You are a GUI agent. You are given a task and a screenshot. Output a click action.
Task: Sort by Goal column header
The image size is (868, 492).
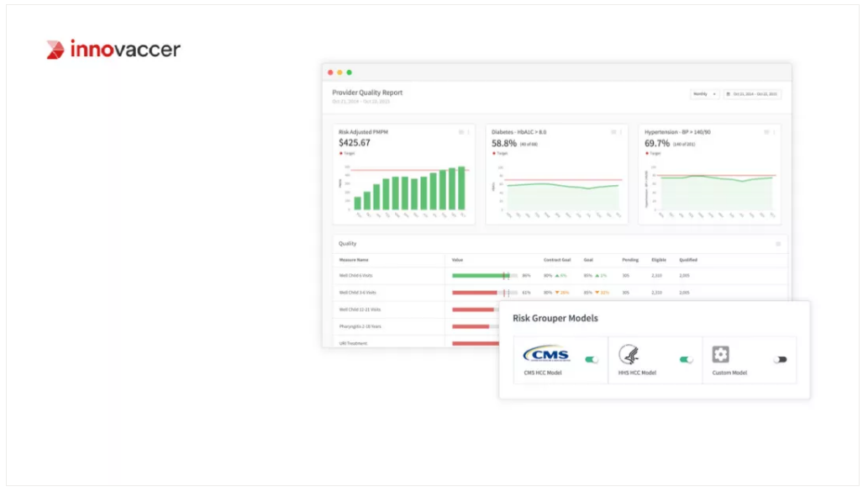[x=588, y=260]
